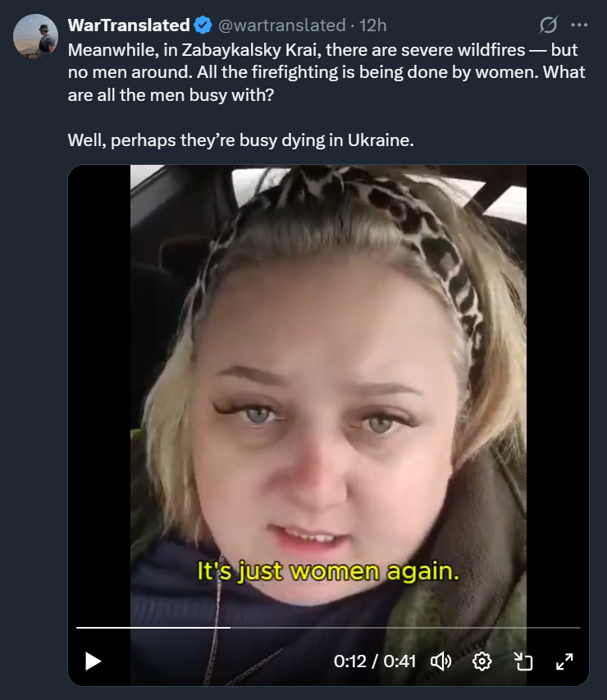Click the 0:12 / 0:41 time display

tap(375, 661)
